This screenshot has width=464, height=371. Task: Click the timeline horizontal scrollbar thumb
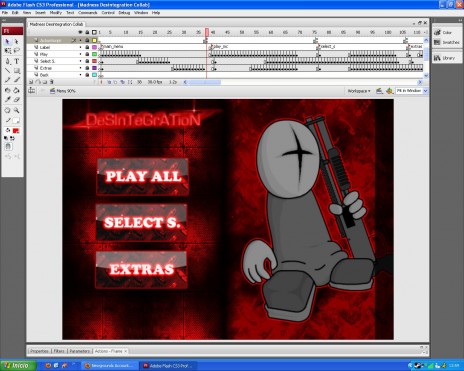205,82
